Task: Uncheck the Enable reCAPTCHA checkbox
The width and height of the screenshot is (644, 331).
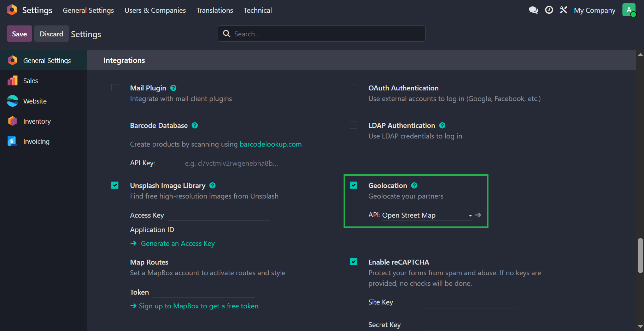Action: tap(353, 262)
